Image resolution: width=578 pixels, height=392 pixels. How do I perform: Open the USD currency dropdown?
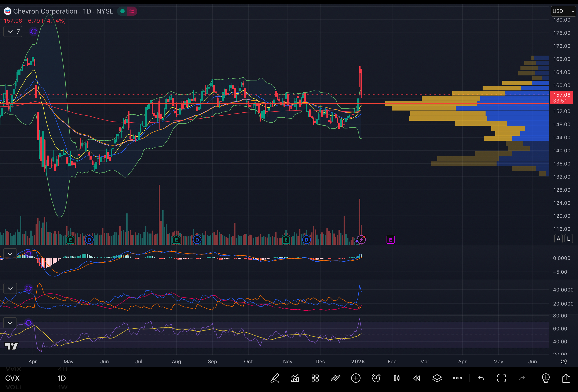coord(563,11)
